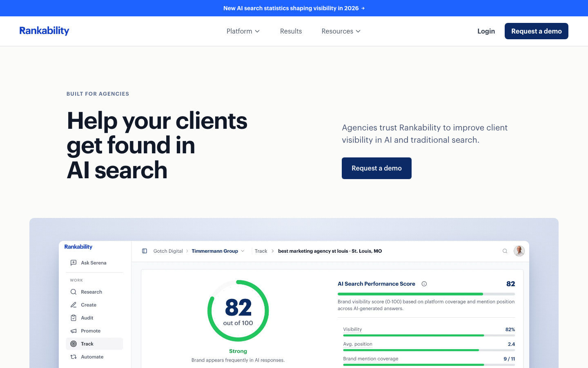Click the Strong rating label
Viewport: 588px width, 368px height.
(238, 351)
